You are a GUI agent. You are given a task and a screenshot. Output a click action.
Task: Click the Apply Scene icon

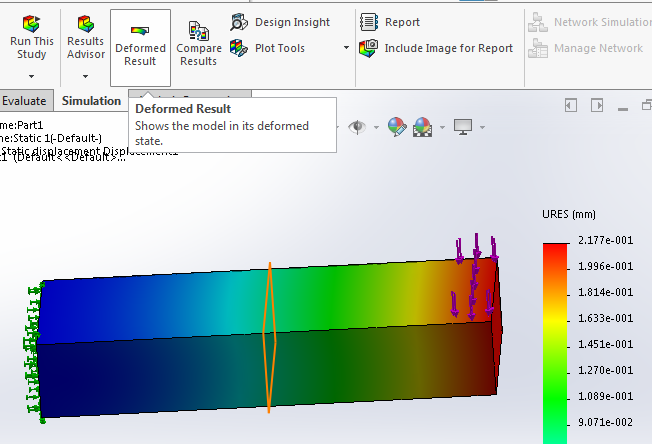[422, 127]
